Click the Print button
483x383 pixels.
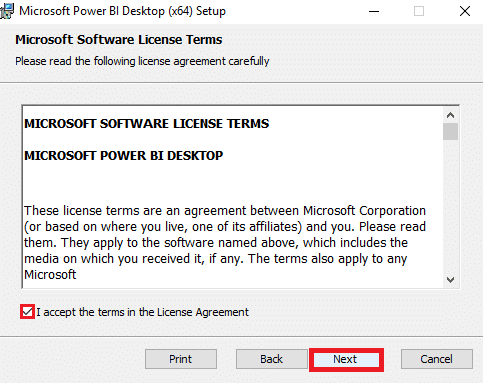(x=181, y=359)
